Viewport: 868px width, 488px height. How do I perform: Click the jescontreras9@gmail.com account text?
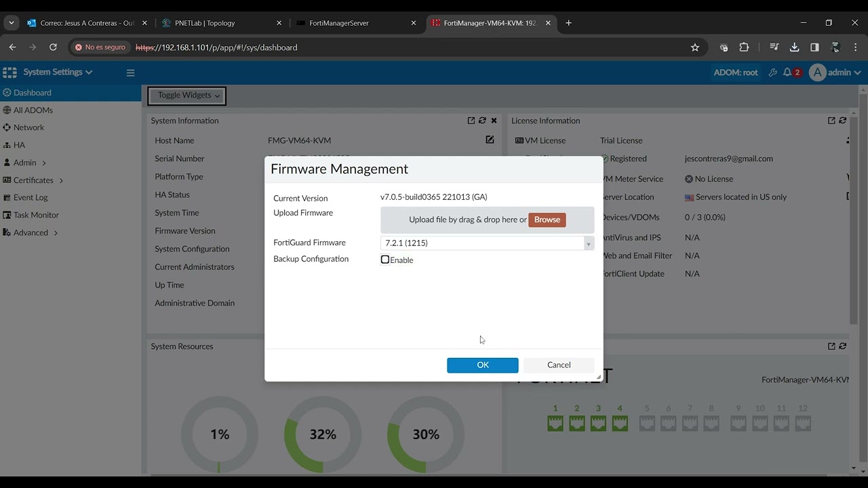point(729,159)
